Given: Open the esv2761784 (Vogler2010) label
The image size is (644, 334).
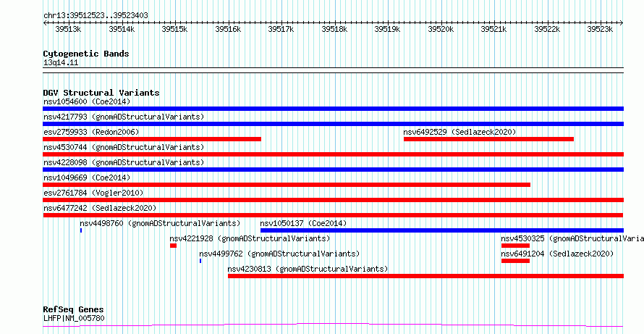Looking at the screenshot, I should (93, 193).
